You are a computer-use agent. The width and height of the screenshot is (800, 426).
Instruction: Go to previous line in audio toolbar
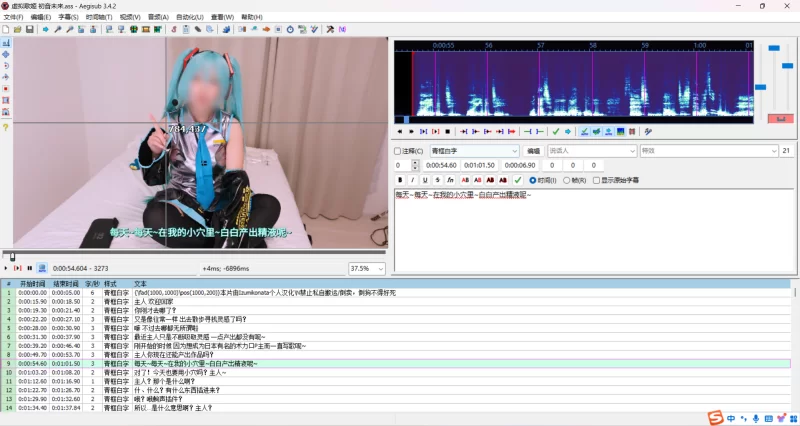coord(399,132)
